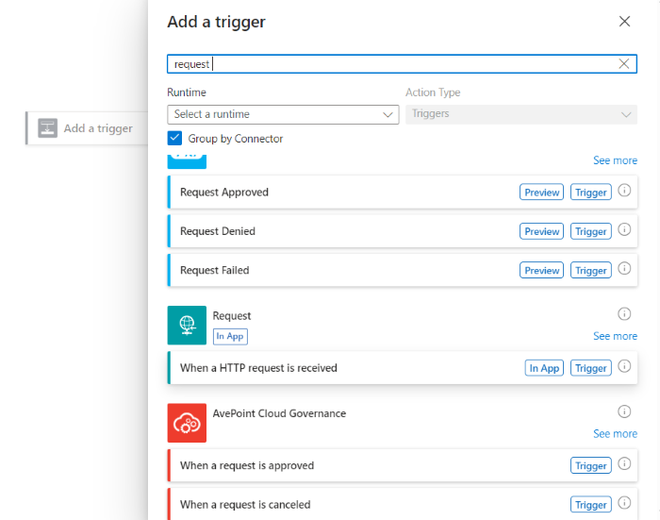Viewport: 660px width, 520px height.
Task: Click See more under Request connector
Action: click(614, 336)
